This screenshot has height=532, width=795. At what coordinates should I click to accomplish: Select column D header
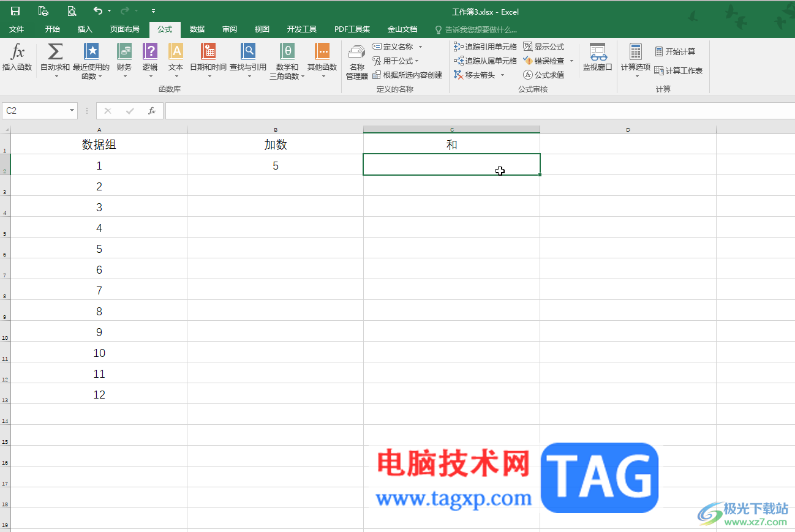[x=628, y=129]
